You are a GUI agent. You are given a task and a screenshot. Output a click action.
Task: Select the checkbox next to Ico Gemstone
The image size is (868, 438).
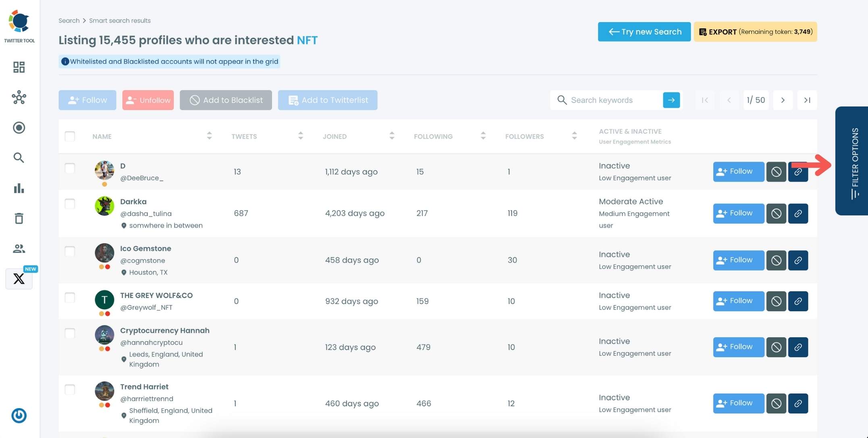(x=70, y=251)
